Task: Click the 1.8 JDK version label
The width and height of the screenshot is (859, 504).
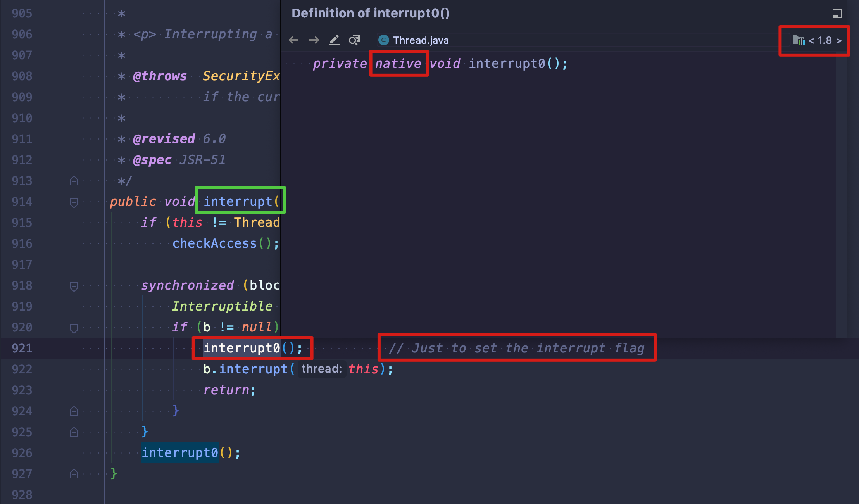Action: [825, 40]
